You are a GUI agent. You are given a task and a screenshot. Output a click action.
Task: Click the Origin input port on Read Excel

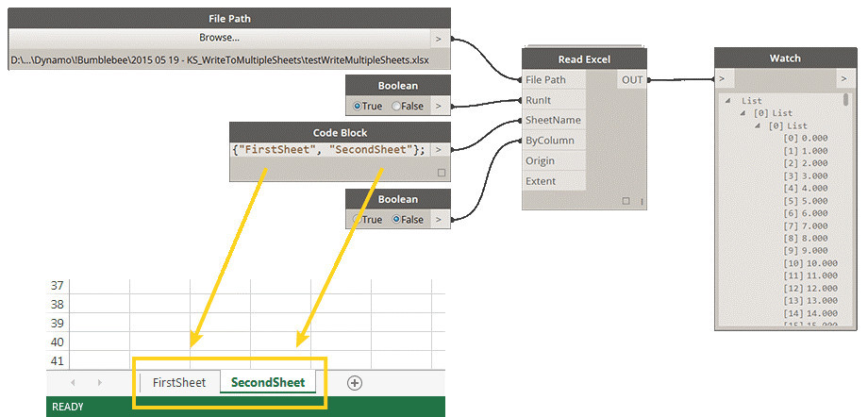click(x=554, y=160)
